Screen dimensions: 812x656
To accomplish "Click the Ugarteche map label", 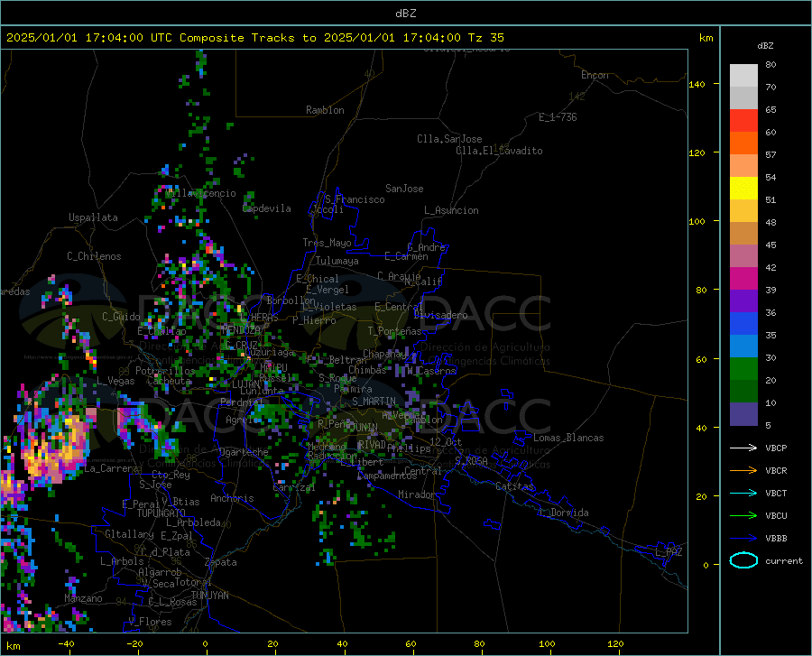I will click(244, 452).
